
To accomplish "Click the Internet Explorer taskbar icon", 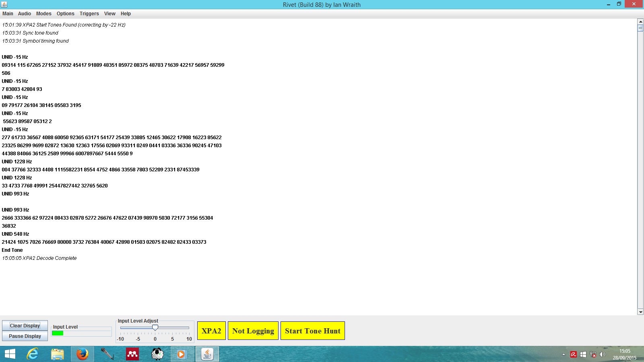I will click(33, 354).
